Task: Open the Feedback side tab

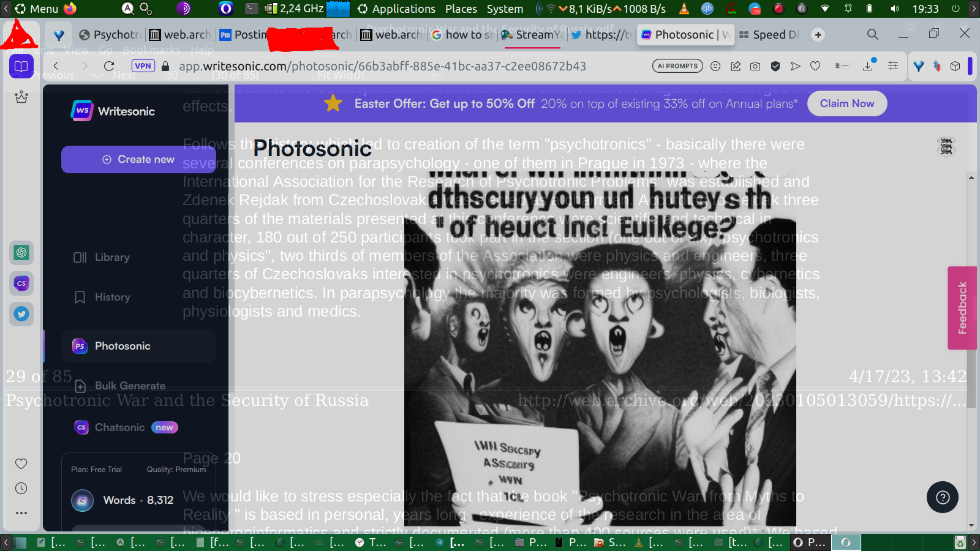Action: point(962,308)
